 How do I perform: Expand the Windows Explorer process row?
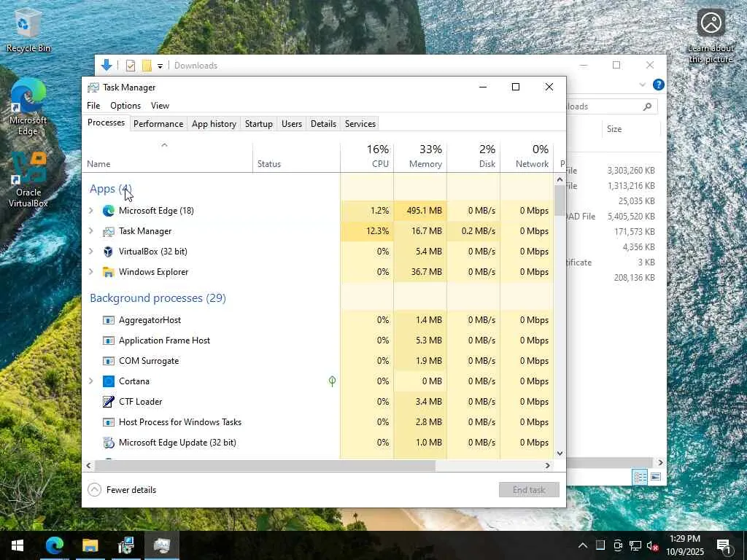pos(91,271)
